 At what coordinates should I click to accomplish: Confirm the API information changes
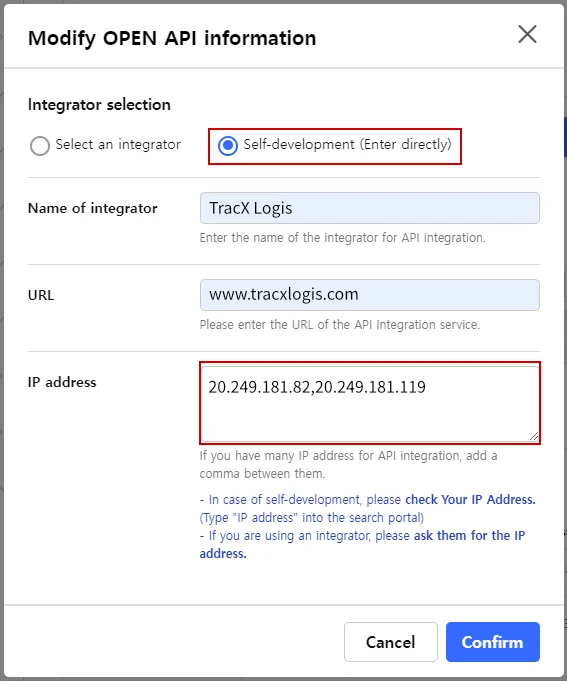pos(493,642)
